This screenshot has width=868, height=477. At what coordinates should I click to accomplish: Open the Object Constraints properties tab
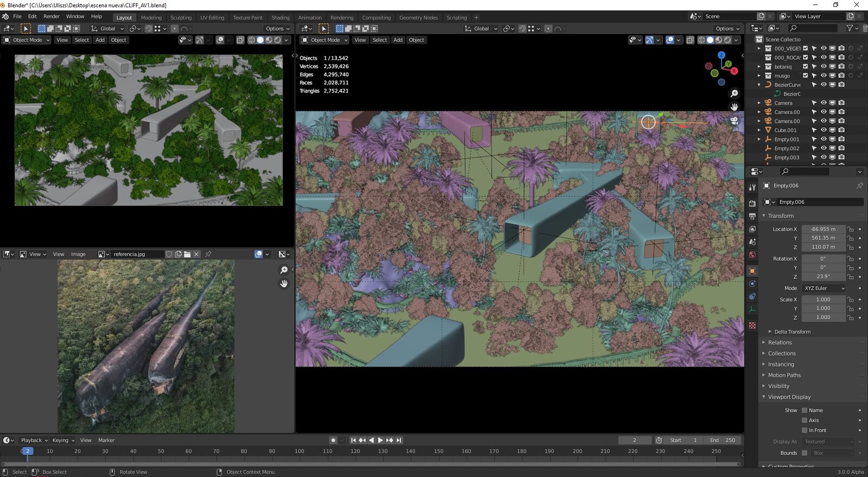752,297
